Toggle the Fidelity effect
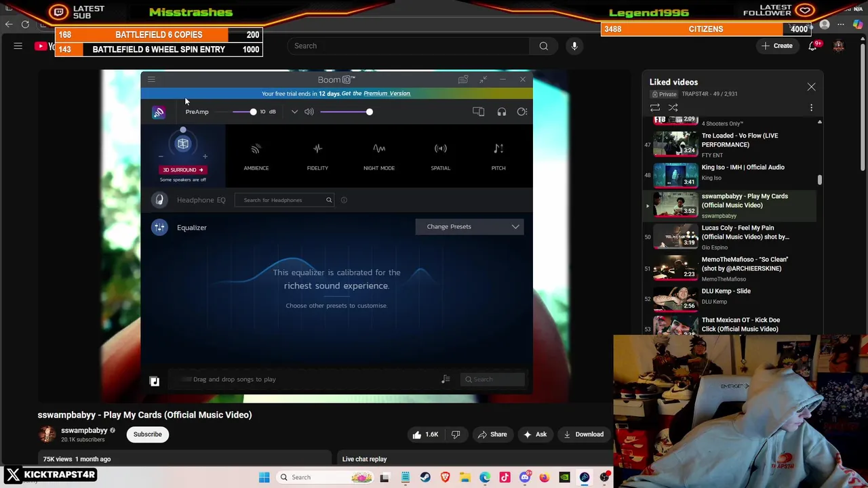This screenshot has height=488, width=868. [x=317, y=156]
